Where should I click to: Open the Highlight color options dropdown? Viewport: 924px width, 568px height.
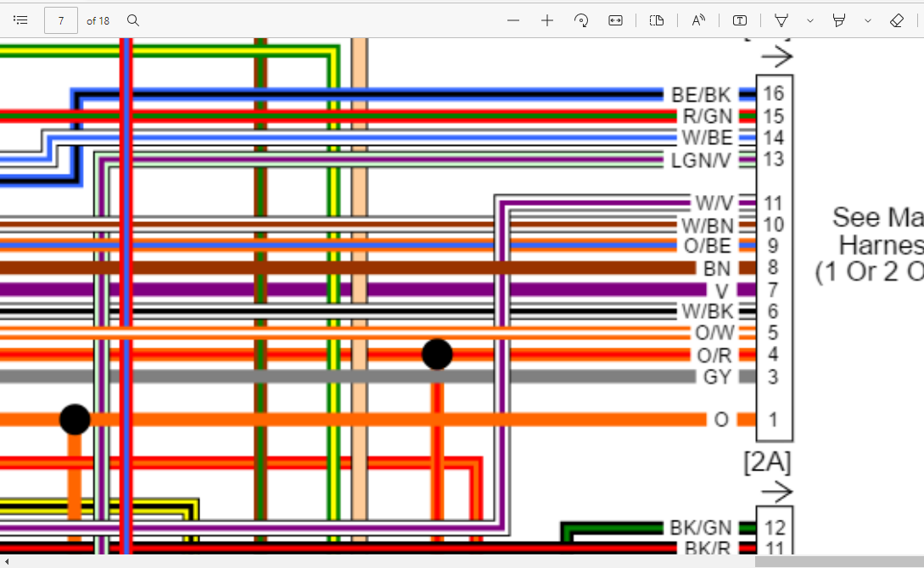867,20
